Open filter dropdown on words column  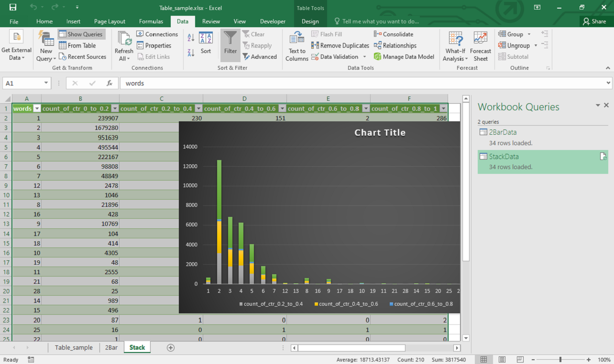(x=37, y=108)
